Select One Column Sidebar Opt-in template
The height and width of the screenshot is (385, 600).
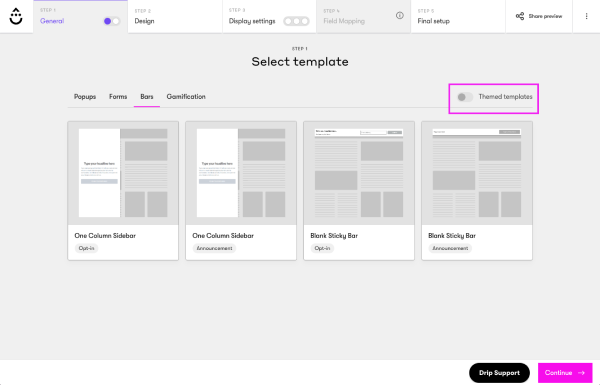point(123,191)
